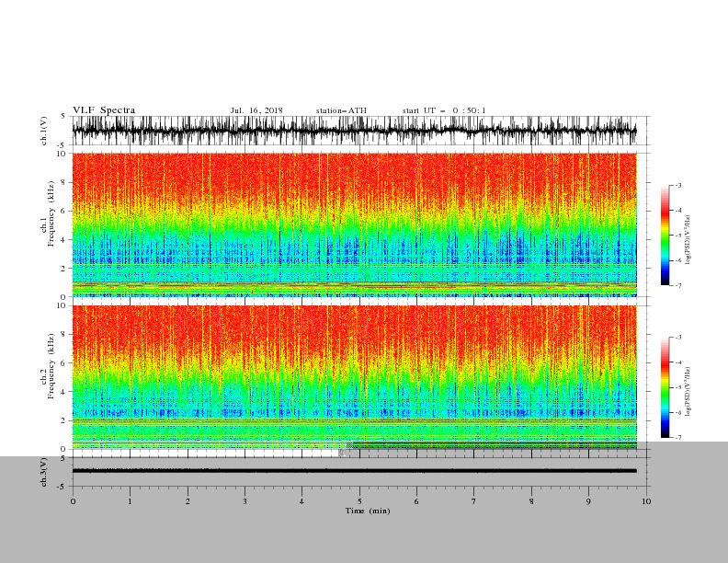Image resolution: width=728 pixels, height=563 pixels.
Task: Click the time axis tick label "6"
Action: [x=416, y=501]
